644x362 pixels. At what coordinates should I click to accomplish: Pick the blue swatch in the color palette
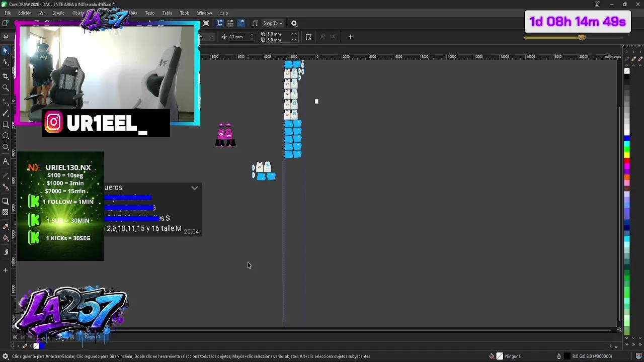(x=627, y=139)
